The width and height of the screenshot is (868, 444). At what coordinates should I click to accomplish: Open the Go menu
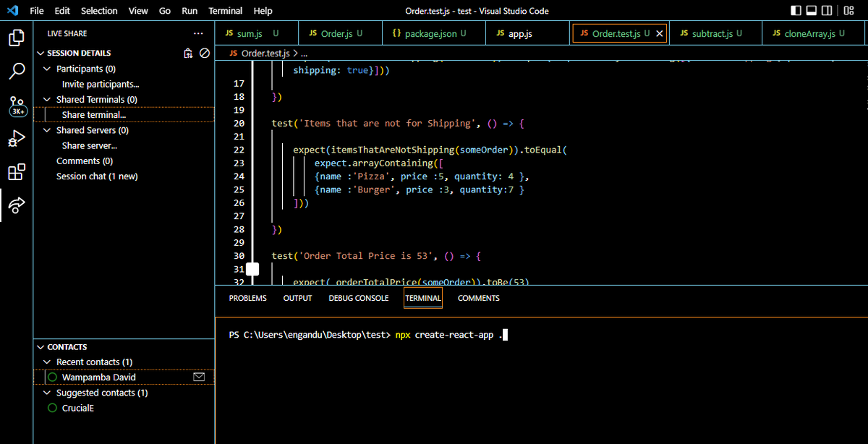pyautogui.click(x=164, y=11)
